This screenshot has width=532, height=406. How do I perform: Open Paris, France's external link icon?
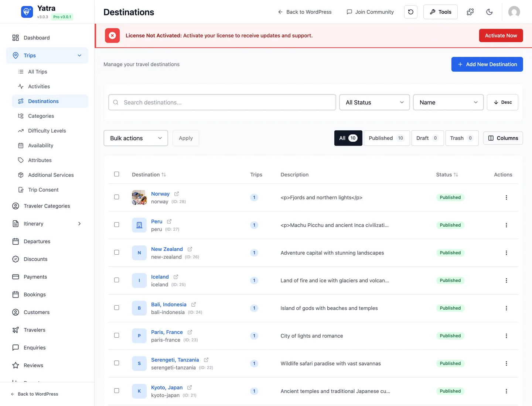coord(190,332)
